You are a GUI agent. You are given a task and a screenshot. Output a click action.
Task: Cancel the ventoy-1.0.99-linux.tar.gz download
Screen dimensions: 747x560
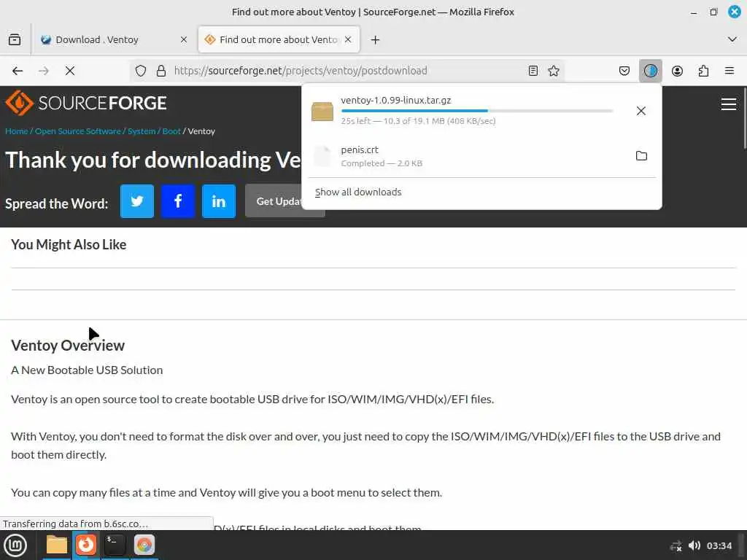(641, 111)
